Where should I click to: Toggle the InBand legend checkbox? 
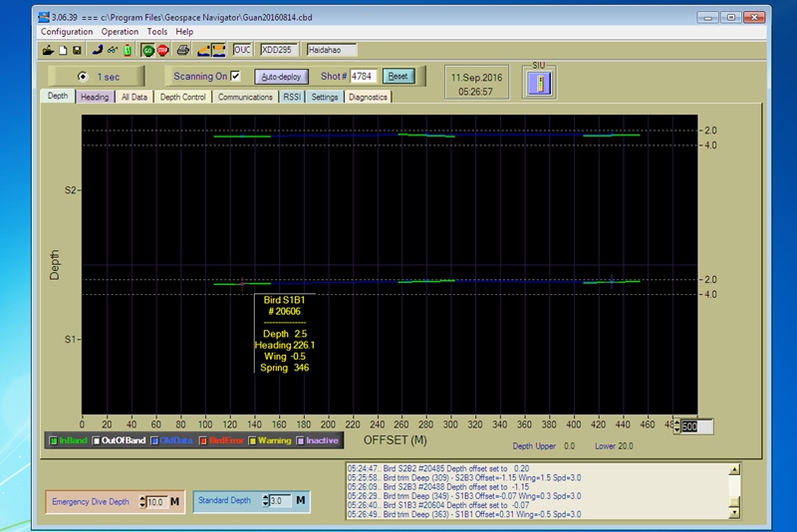pyautogui.click(x=53, y=440)
